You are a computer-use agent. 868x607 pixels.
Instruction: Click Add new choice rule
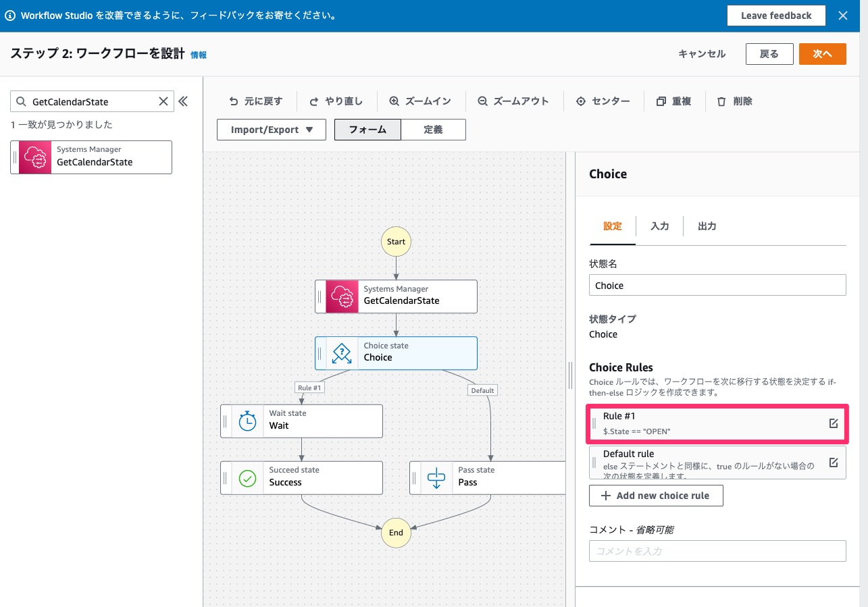tap(656, 495)
